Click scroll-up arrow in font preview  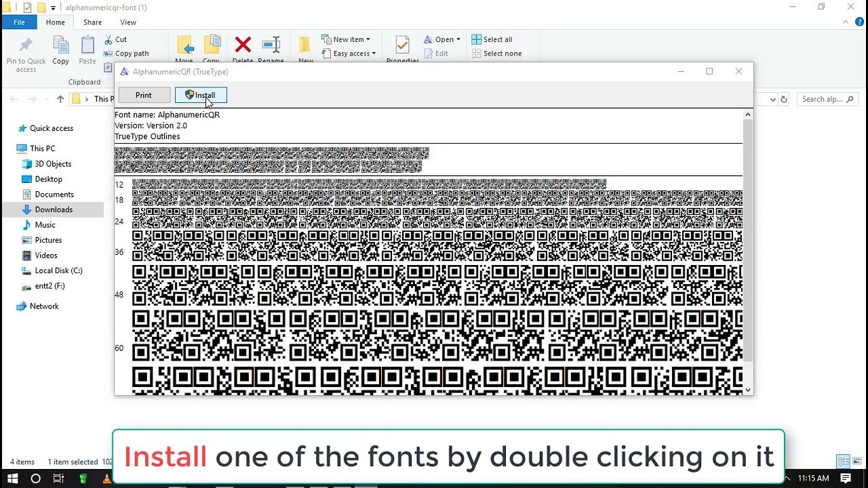click(748, 115)
